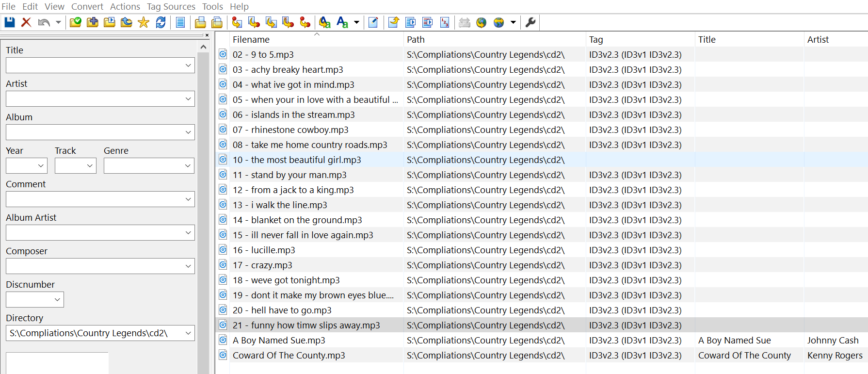Click the Auto-numbering wizard icon
The height and width of the screenshot is (374, 868).
tap(445, 22)
